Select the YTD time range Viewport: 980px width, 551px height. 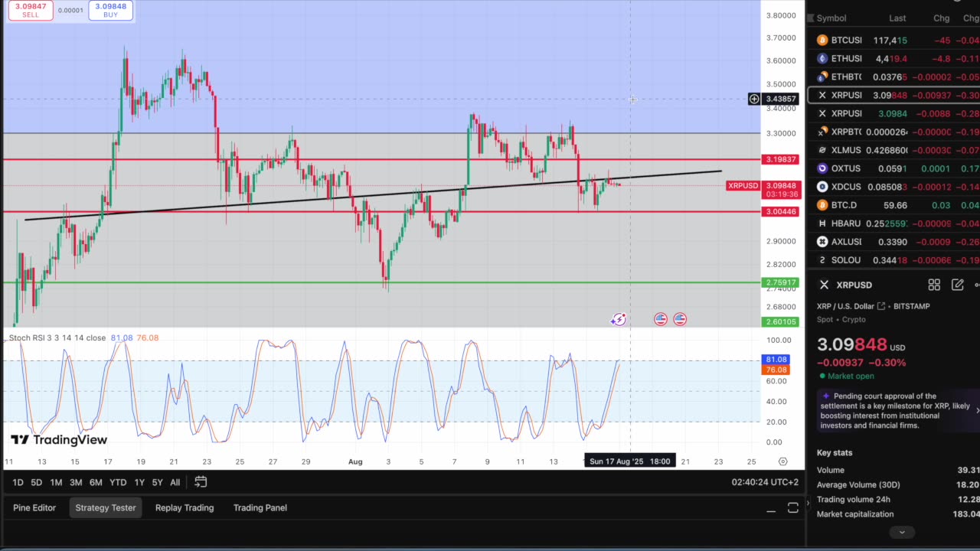(118, 482)
